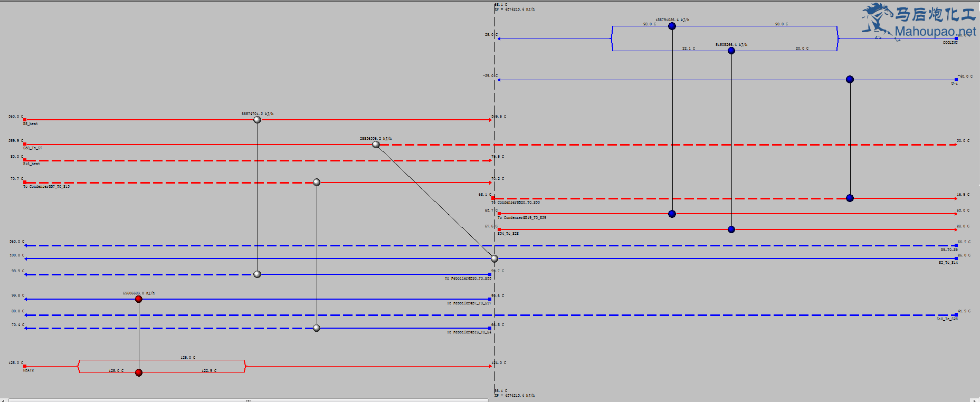Click the S5_To_S6 stream label
Viewport: 980px width, 402px height.
click(x=949, y=250)
